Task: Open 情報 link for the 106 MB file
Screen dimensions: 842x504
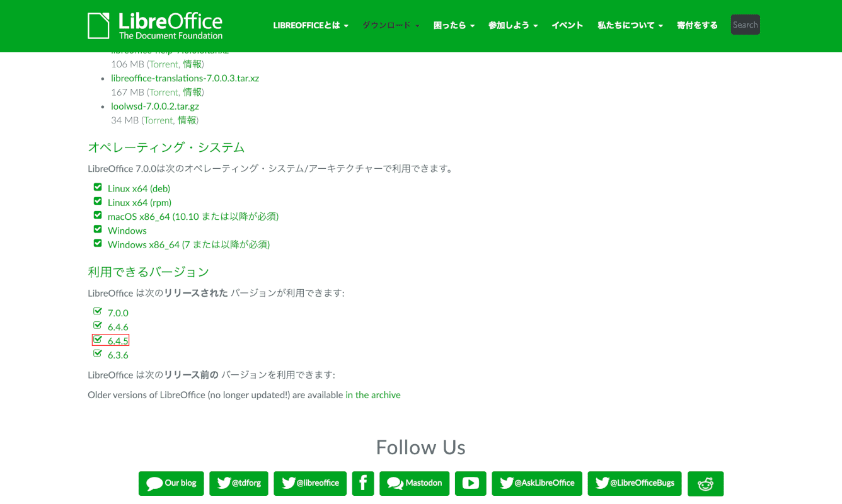Action: click(192, 64)
